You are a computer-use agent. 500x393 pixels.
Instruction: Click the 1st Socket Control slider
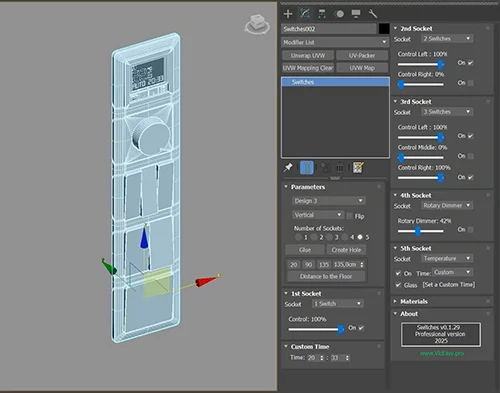[x=316, y=329]
